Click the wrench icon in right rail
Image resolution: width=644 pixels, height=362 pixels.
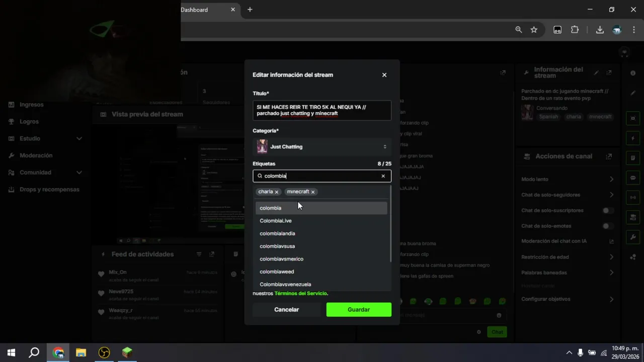click(x=633, y=237)
